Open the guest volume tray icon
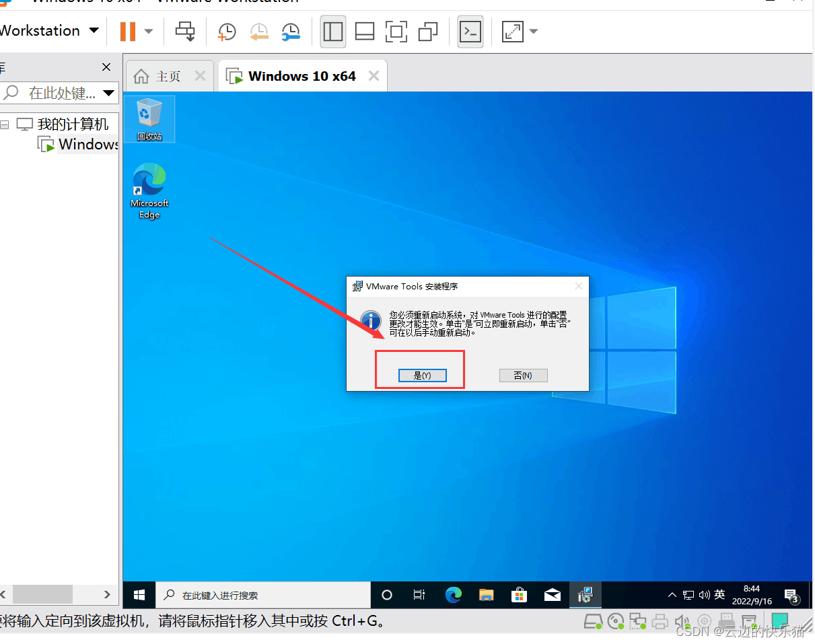815x644 pixels. pos(705,595)
